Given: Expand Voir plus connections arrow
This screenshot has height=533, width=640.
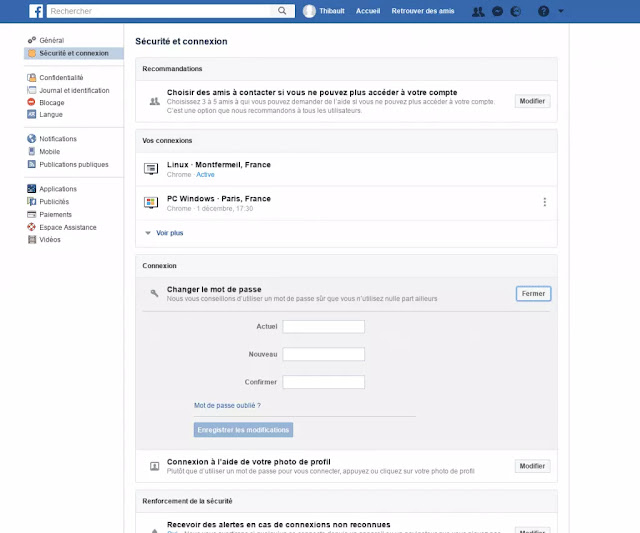Looking at the screenshot, I should click(x=148, y=233).
